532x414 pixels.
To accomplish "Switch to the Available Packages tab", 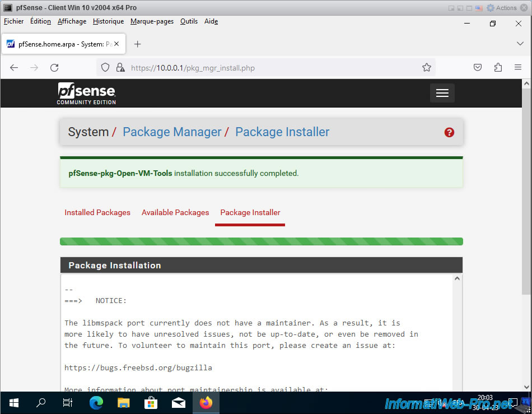I will tap(175, 212).
